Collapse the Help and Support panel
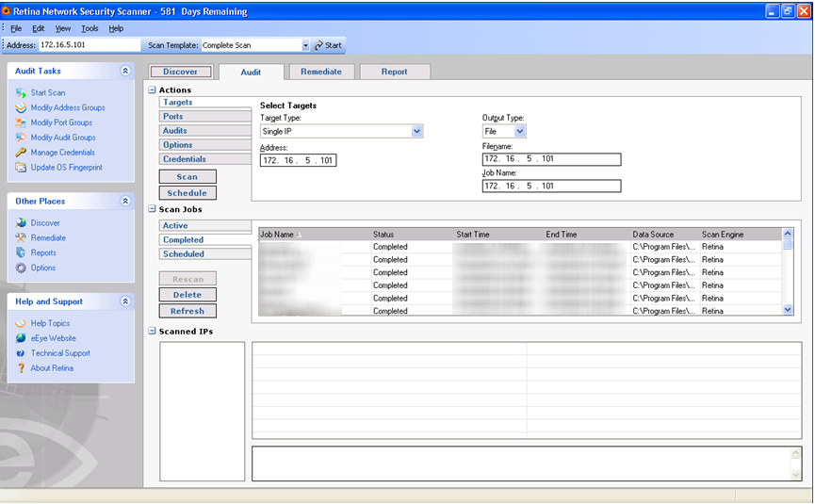 point(125,301)
